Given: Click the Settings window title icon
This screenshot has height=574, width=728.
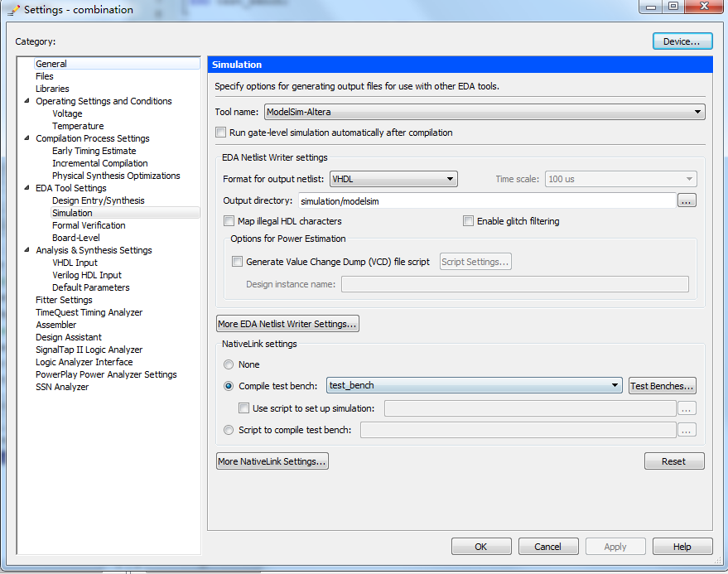Looking at the screenshot, I should 13,10.
